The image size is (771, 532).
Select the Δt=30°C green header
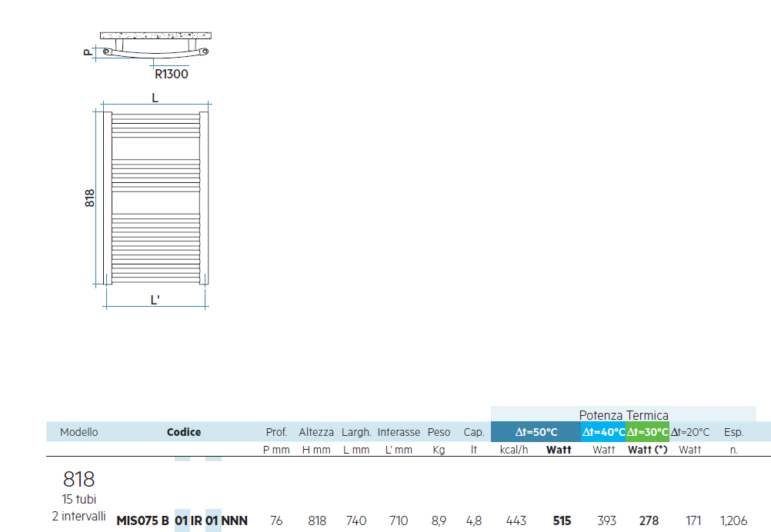click(x=647, y=432)
